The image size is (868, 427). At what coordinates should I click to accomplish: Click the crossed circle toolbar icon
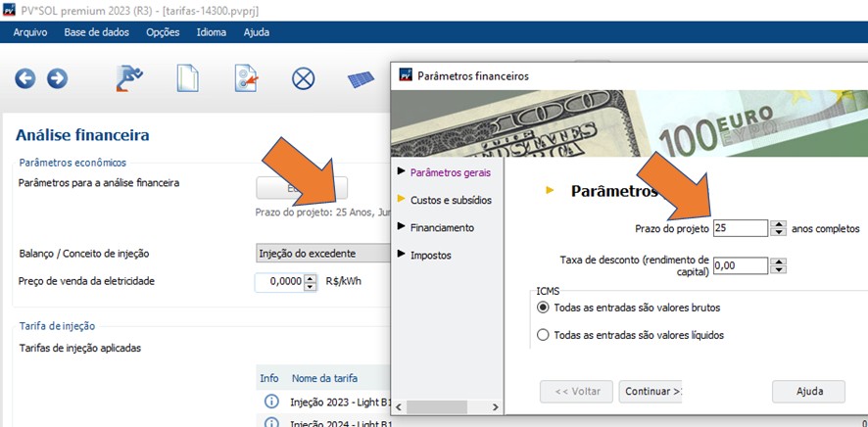point(304,78)
